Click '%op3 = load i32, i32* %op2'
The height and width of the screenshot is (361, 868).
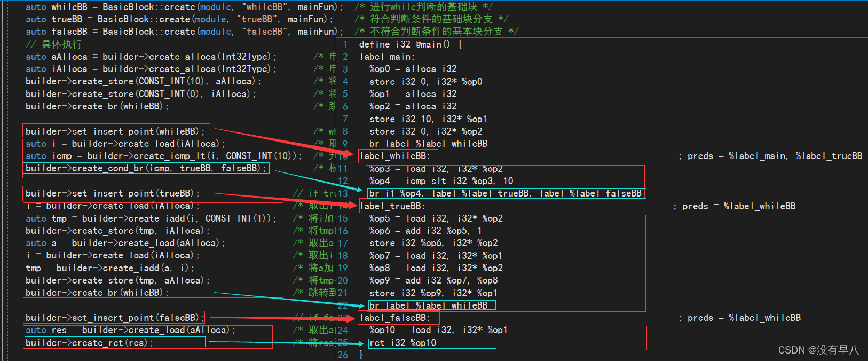436,169
